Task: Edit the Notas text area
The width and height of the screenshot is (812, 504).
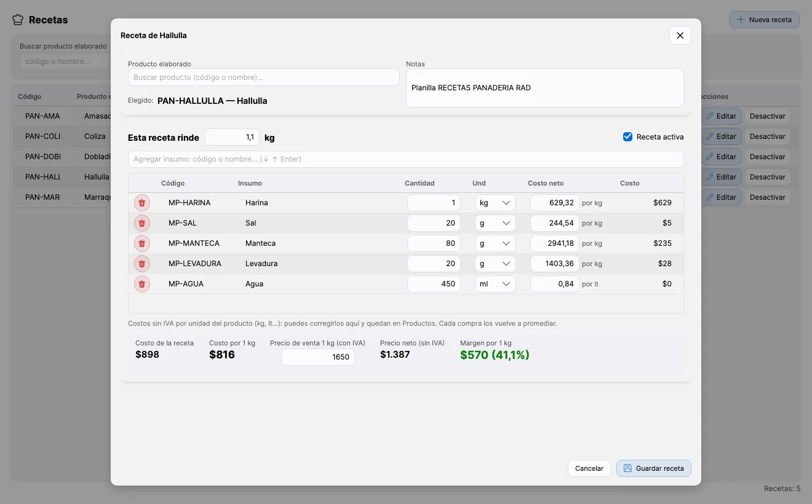Action: [x=545, y=88]
